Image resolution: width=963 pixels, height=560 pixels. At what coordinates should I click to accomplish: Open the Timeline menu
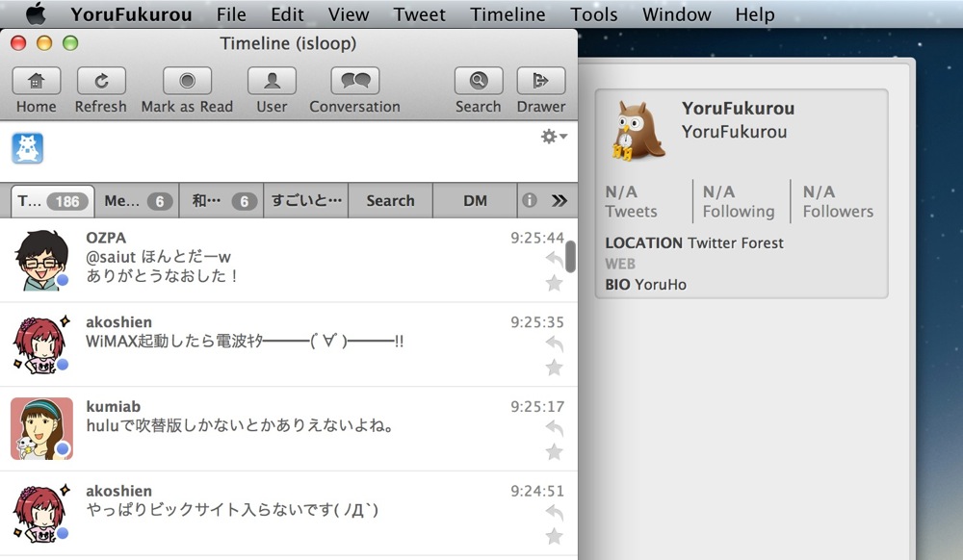508,14
